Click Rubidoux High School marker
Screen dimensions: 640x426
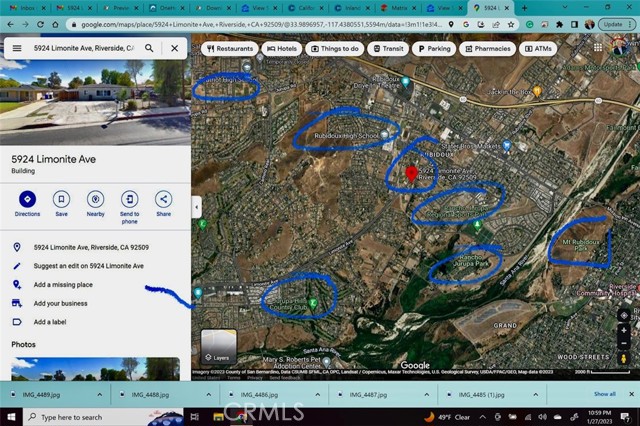pyautogui.click(x=384, y=134)
